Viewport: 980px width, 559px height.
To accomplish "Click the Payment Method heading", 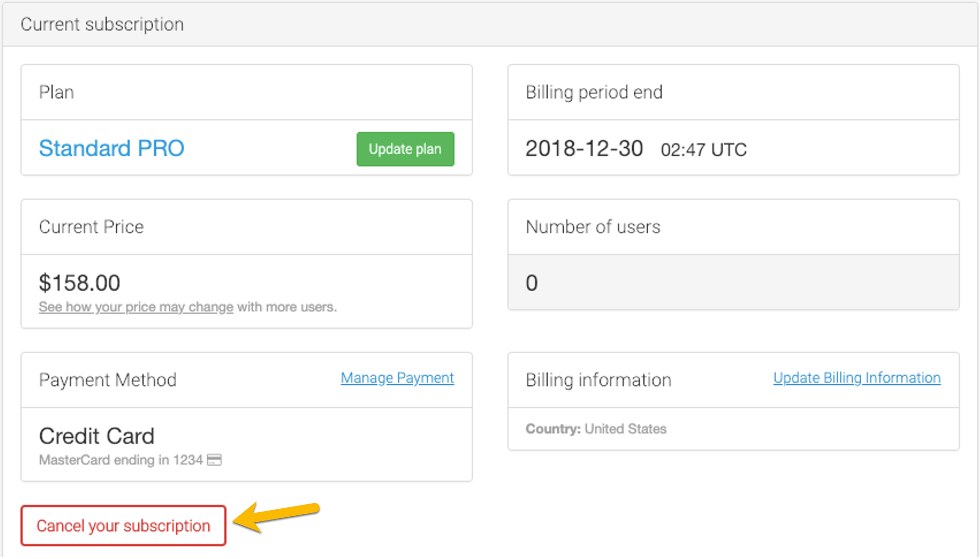I will 108,380.
